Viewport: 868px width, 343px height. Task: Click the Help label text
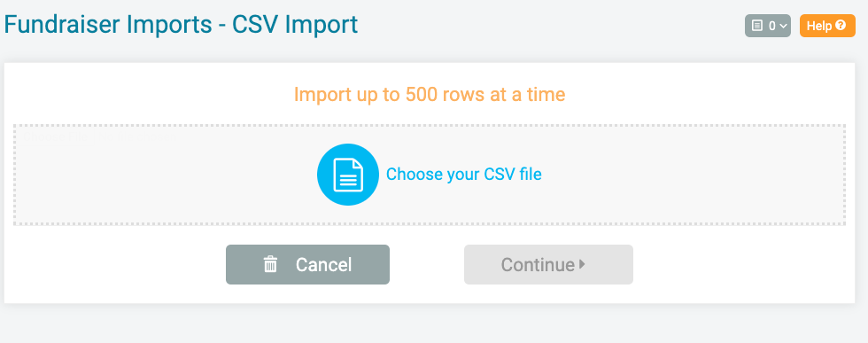point(820,26)
